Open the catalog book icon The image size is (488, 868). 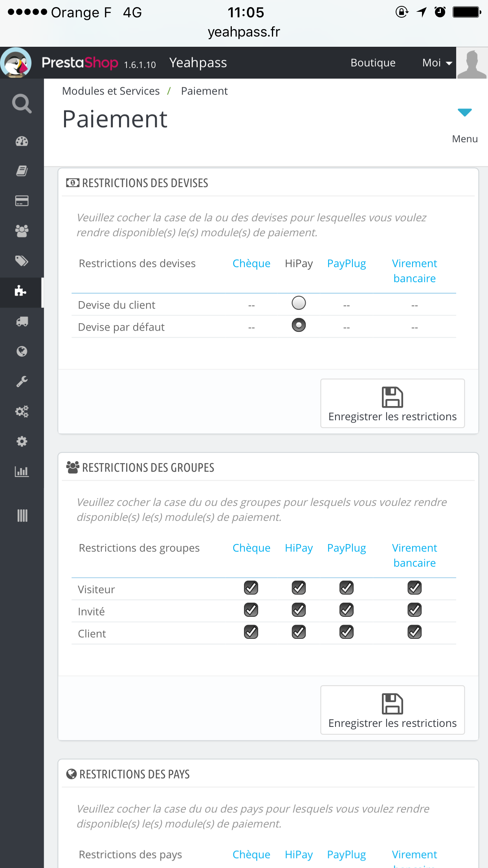(x=22, y=171)
